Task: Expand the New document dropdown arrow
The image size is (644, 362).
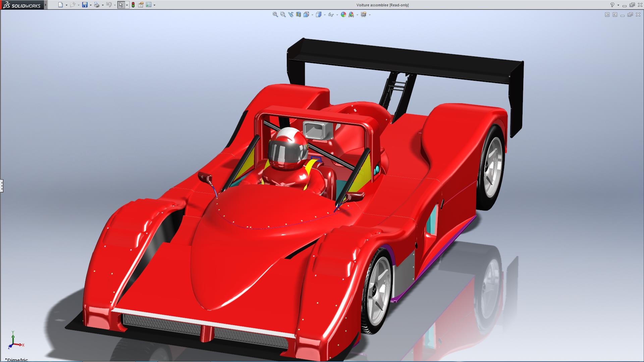Action: click(66, 5)
